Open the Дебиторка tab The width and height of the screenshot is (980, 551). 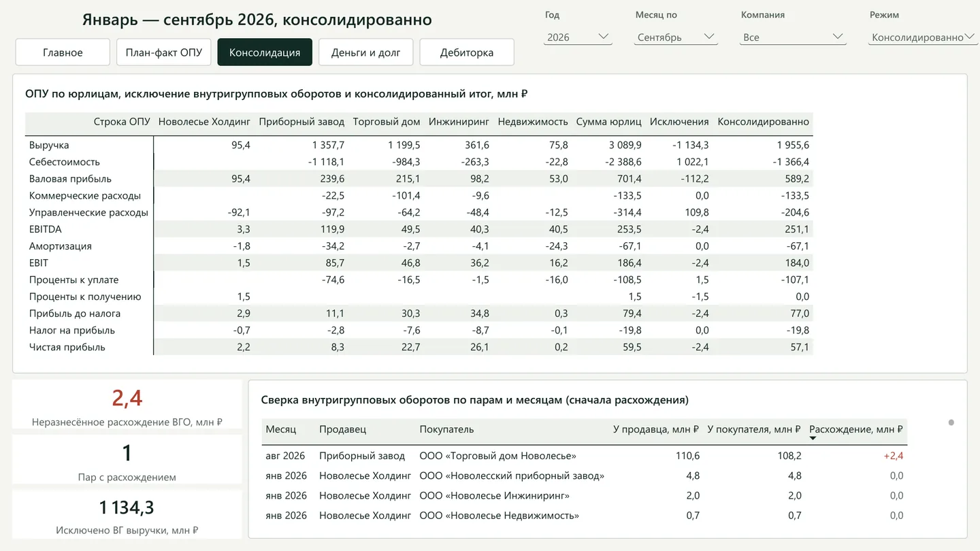467,52
